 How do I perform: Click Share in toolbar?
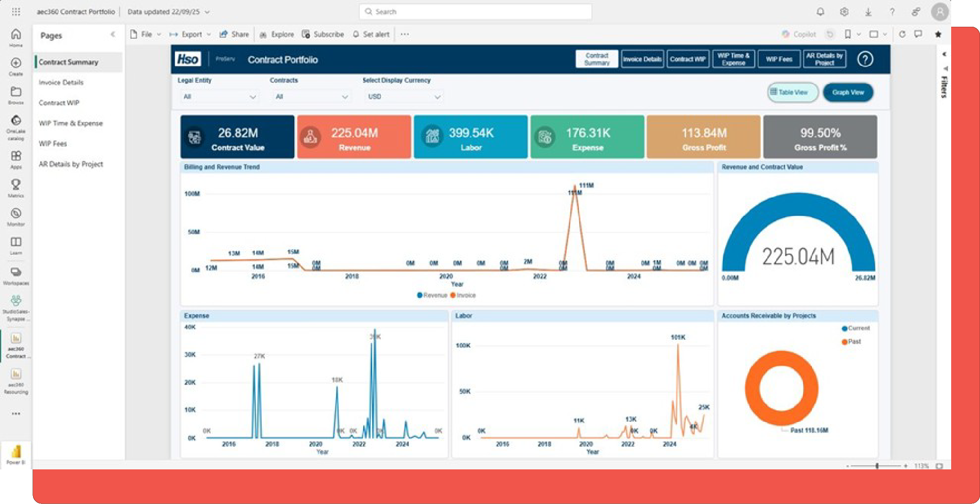234,34
